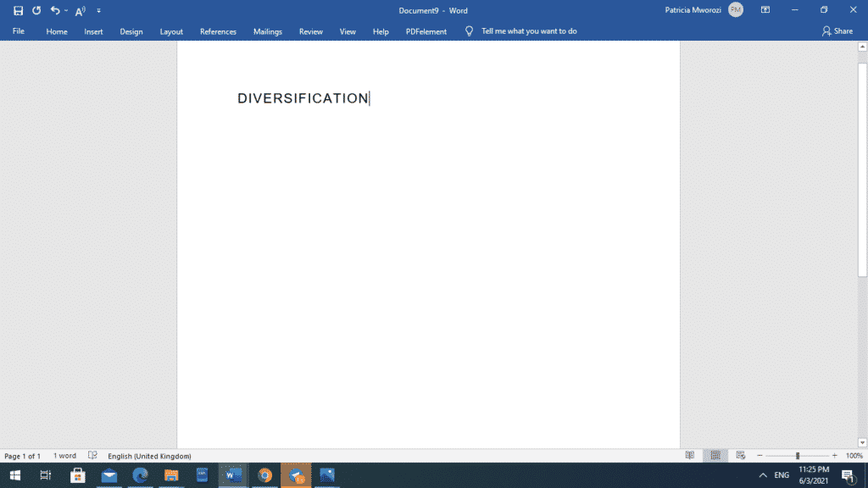868x488 pixels.
Task: Click the ENG input language indicator
Action: (x=782, y=475)
